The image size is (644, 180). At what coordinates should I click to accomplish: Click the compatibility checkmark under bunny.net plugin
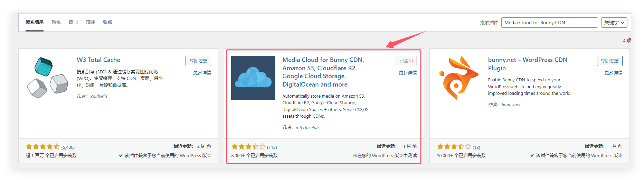point(532,155)
